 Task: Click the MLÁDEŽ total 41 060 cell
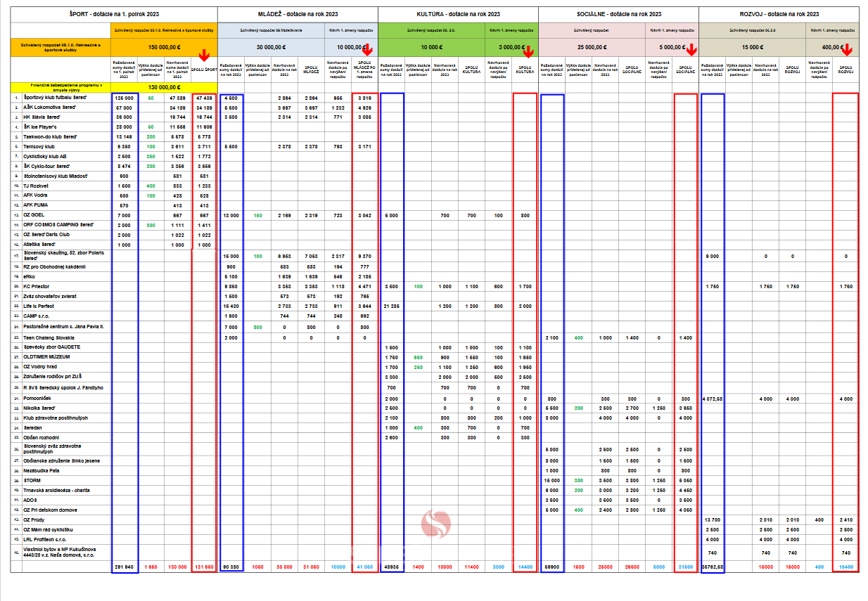click(364, 566)
